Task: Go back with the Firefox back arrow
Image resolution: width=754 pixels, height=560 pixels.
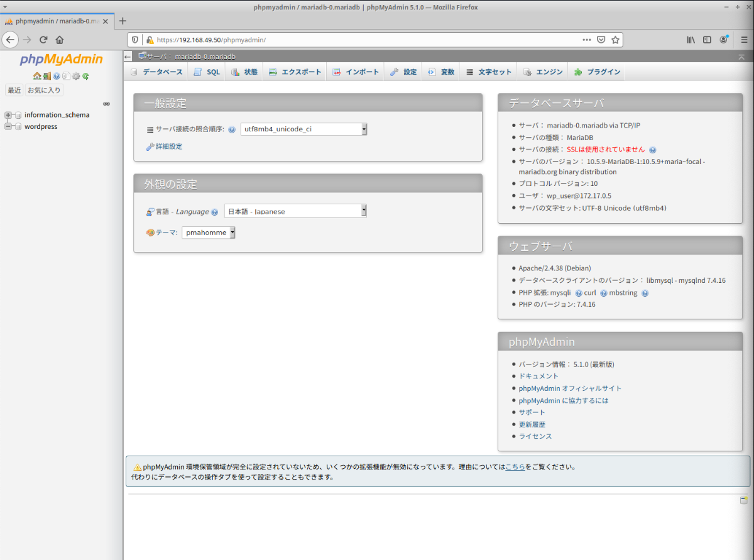Action: (10, 40)
